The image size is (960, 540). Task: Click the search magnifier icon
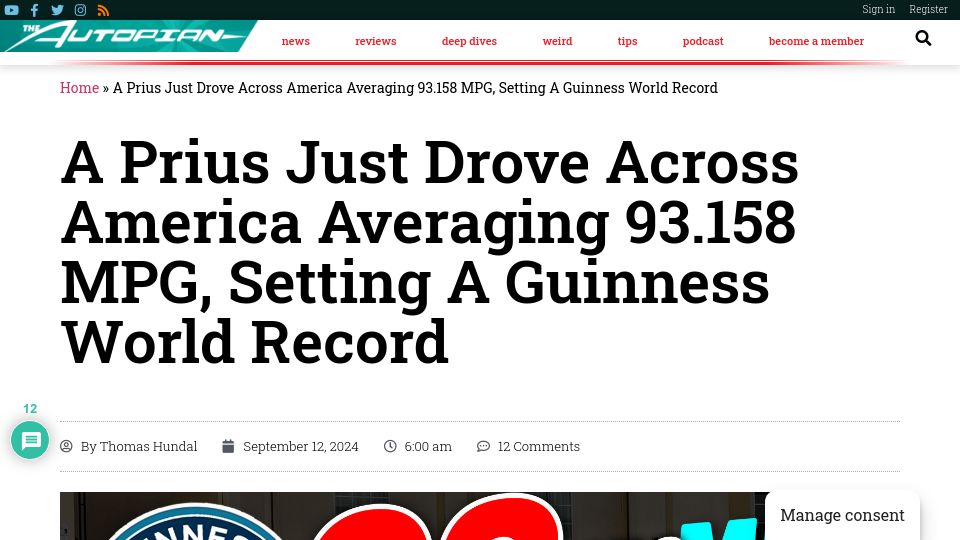click(x=923, y=39)
